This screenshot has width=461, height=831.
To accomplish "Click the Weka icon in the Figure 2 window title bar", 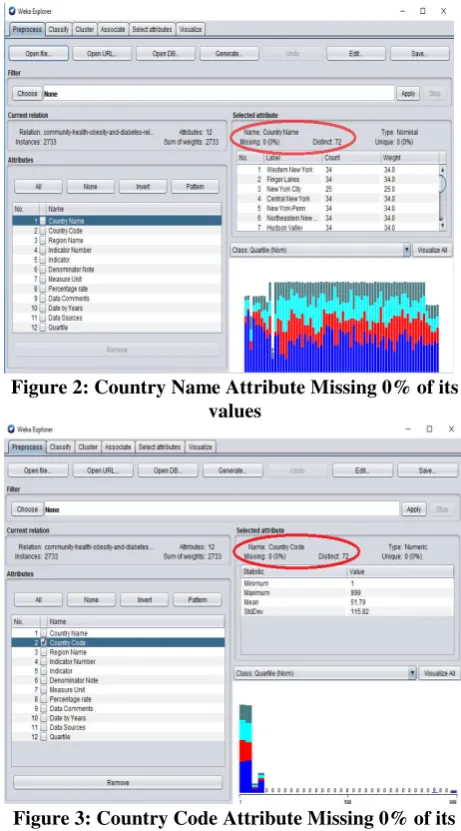I will pyautogui.click(x=12, y=11).
